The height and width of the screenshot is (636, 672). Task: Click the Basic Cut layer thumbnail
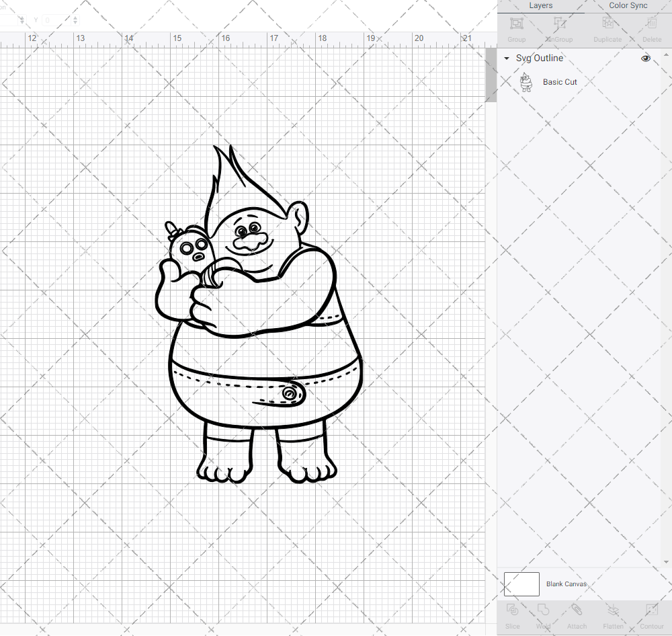coord(527,81)
